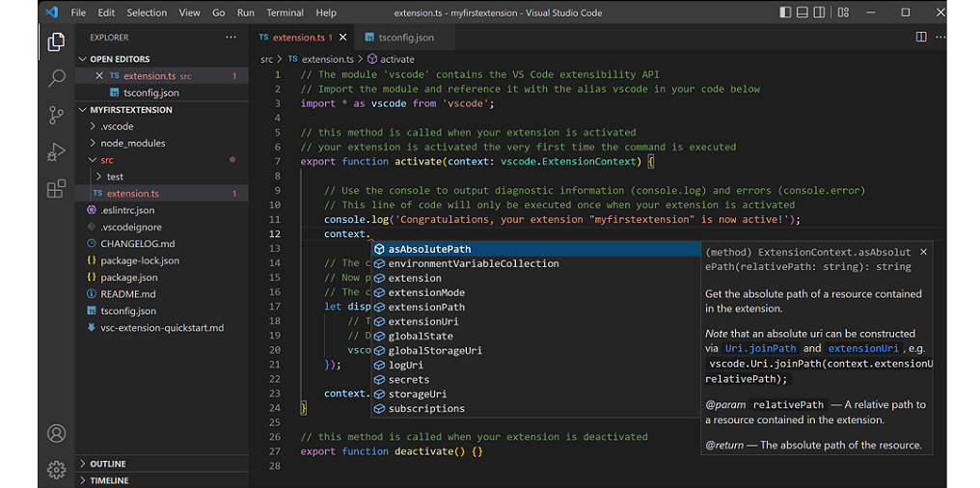This screenshot has height=488, width=980.
Task: Open .vscodeignore file
Action: tap(161, 228)
